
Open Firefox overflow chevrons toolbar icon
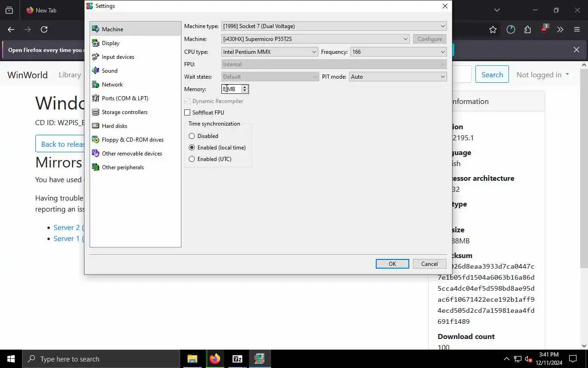tap(560, 29)
